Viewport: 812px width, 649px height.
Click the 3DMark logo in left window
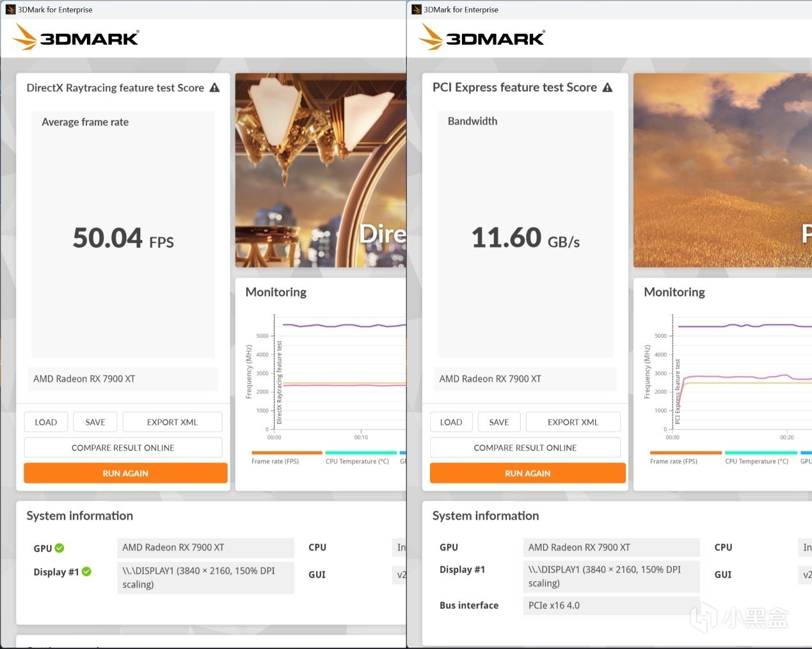click(76, 37)
